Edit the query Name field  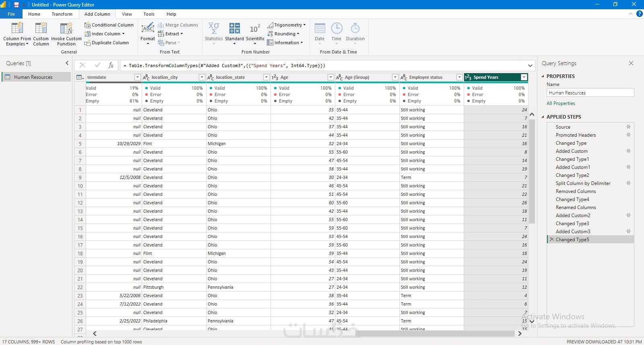(x=590, y=93)
